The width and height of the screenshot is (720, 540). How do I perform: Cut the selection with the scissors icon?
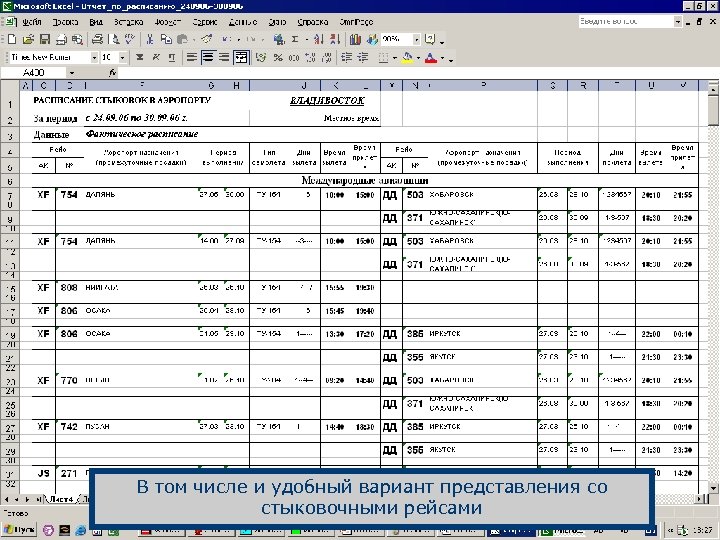point(150,39)
